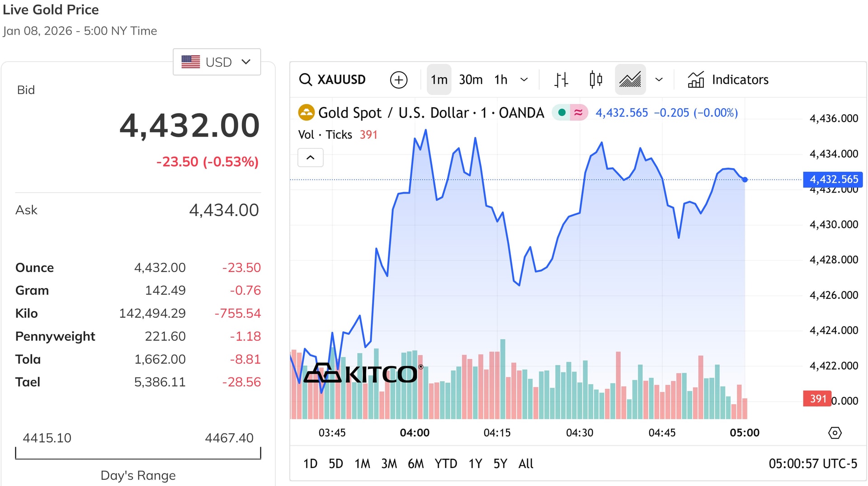Click the 4,432.565 current price label
This screenshot has width=868, height=486.
click(x=833, y=179)
